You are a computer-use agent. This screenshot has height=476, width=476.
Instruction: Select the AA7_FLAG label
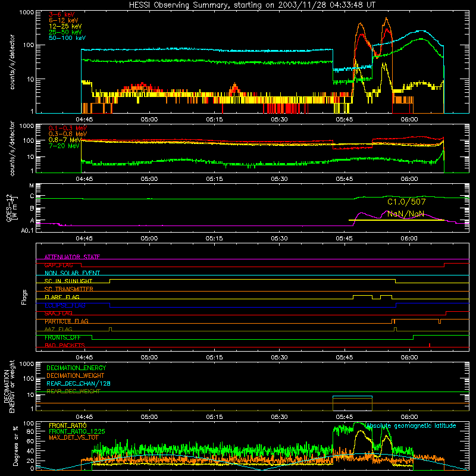pos(58,329)
